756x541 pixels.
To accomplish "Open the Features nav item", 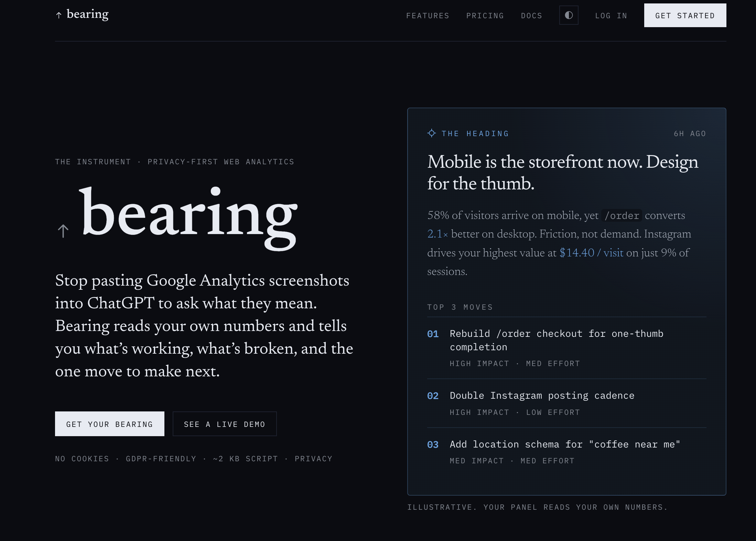I will click(428, 16).
